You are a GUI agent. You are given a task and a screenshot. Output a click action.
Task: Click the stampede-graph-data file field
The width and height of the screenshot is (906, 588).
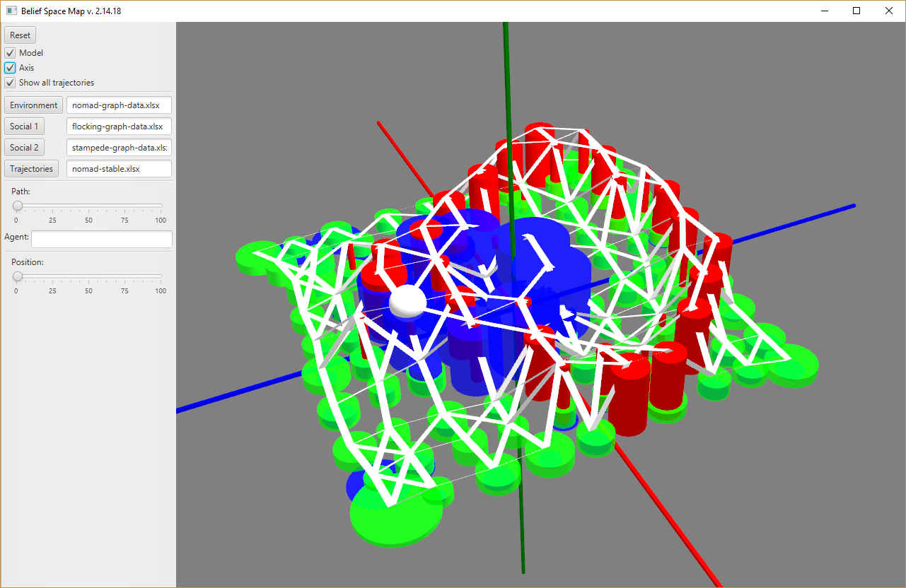pos(119,148)
